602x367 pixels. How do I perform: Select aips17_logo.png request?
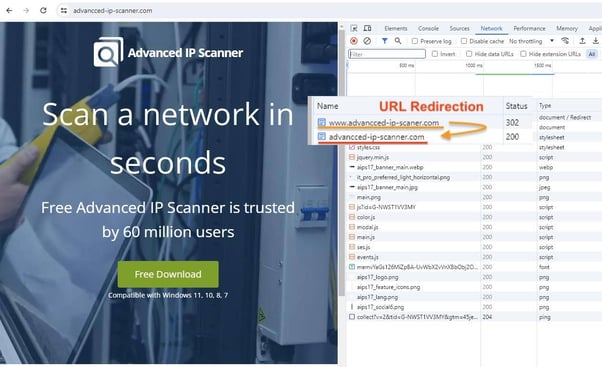[377, 277]
